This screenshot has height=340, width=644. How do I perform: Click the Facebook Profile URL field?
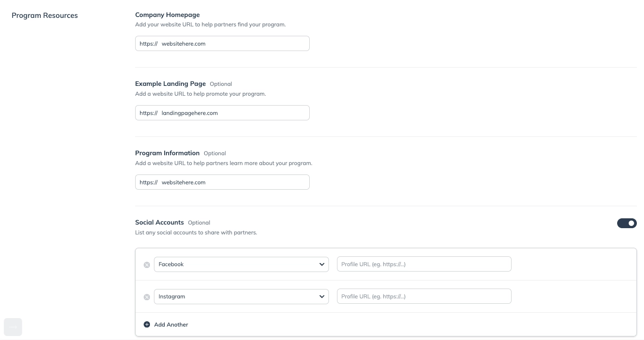click(424, 264)
